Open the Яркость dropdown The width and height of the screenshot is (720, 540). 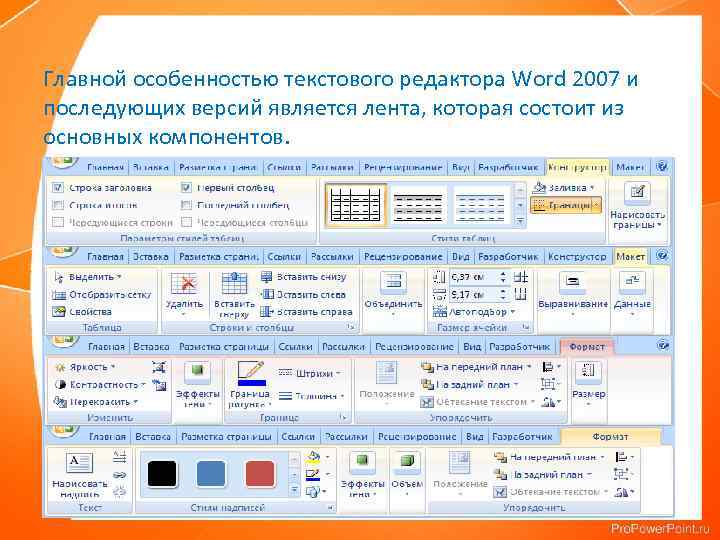point(85,367)
